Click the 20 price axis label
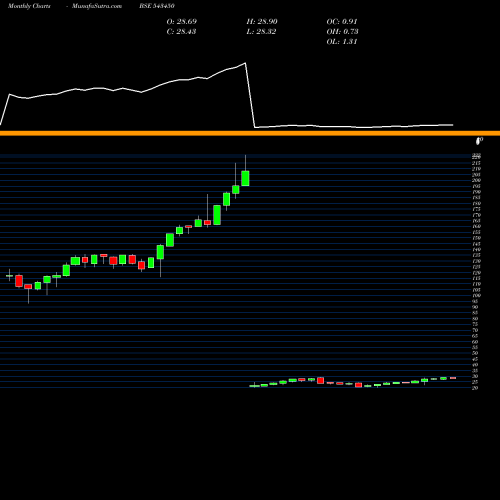This screenshot has width=500, height=500. tap(475, 388)
